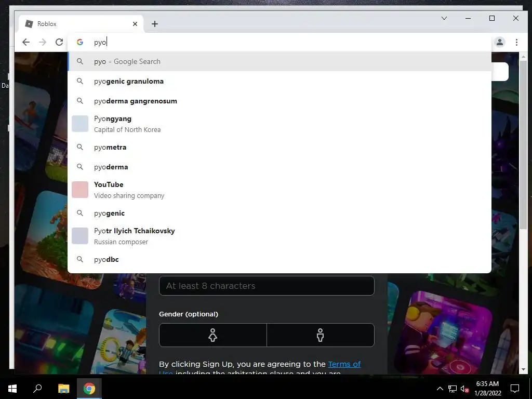Screen dimensions: 532x399
Task: Select the Roblox tab
Action: pyautogui.click(x=82, y=24)
